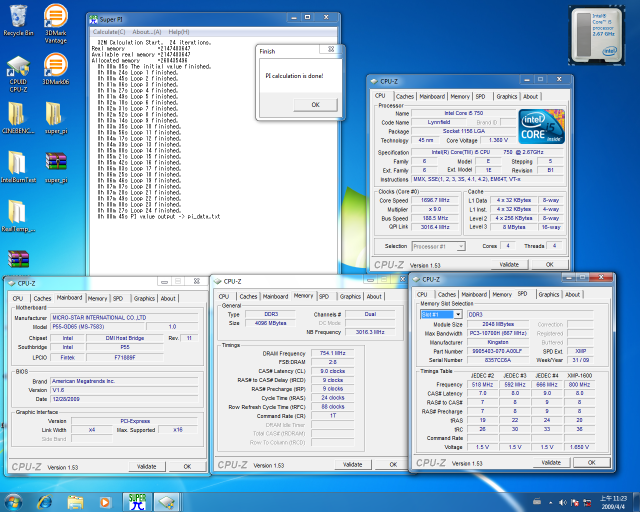Click the Socket 1156 LGA package field
This screenshot has width=640, height=512.
coord(464,131)
